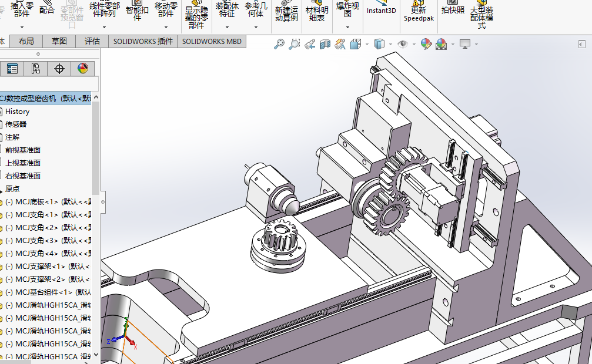Select 右视基准面 (Right Plane) in tree

point(23,176)
